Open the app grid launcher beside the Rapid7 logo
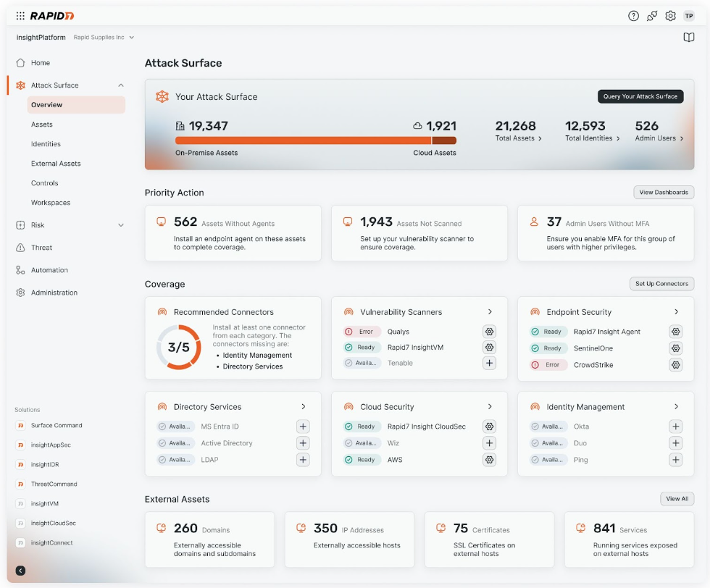The width and height of the screenshot is (710, 588). click(x=20, y=15)
